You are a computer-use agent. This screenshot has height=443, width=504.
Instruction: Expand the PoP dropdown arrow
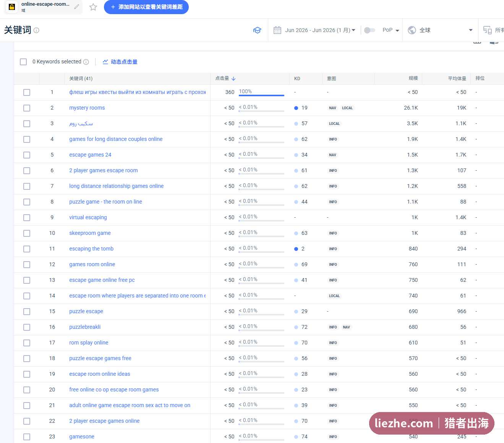click(x=397, y=31)
